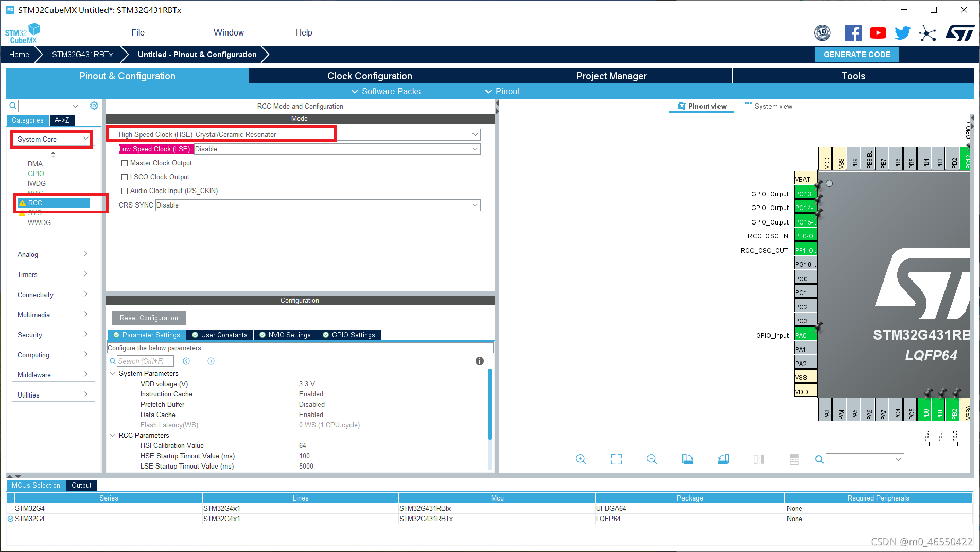Expand the Connectivity category
Image resolution: width=980 pixels, height=552 pixels.
click(52, 295)
